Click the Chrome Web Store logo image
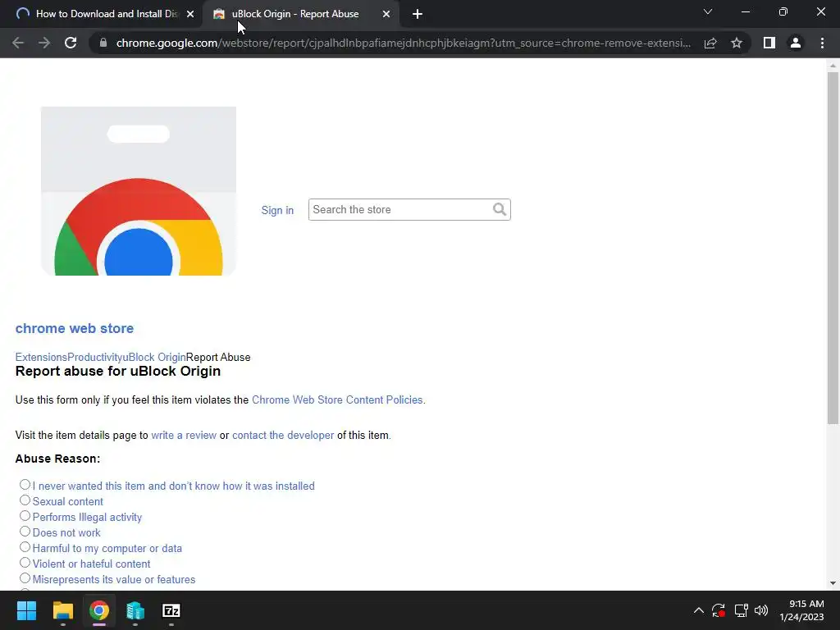 138,191
